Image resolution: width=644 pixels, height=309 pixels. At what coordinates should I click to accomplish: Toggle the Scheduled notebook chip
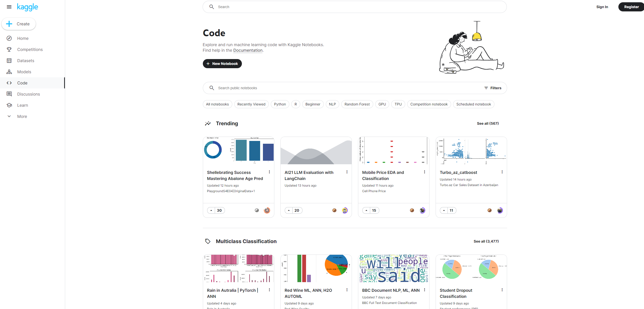point(474,104)
